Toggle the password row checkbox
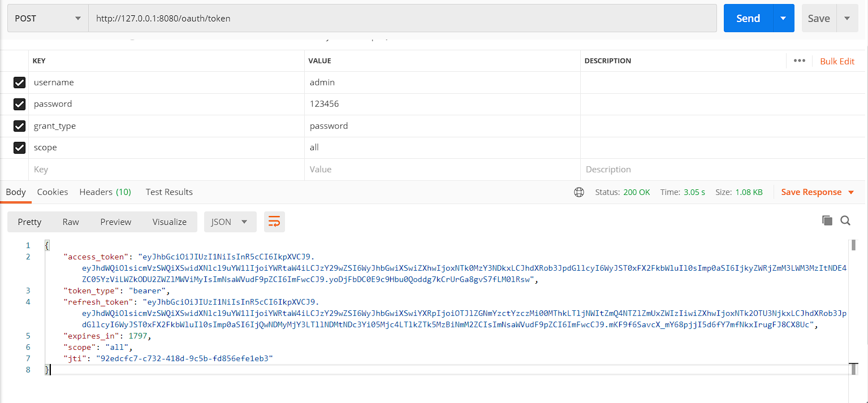This screenshot has height=403, width=868. [19, 104]
